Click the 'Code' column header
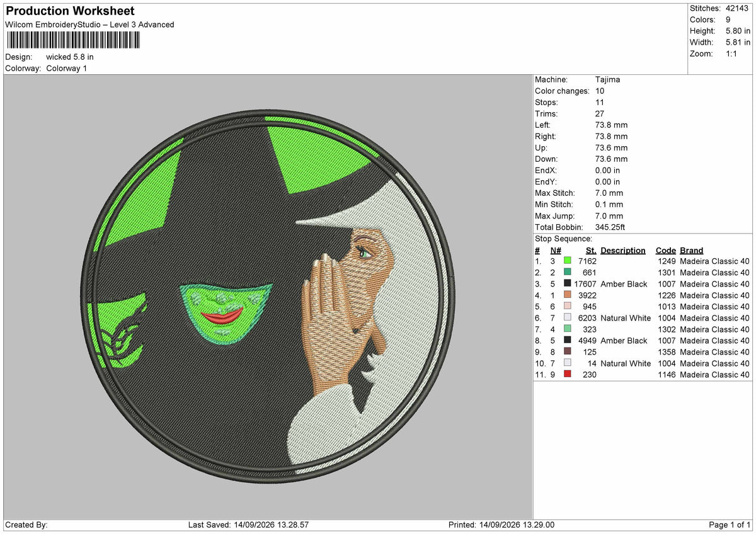756x534 pixels. [x=665, y=250]
